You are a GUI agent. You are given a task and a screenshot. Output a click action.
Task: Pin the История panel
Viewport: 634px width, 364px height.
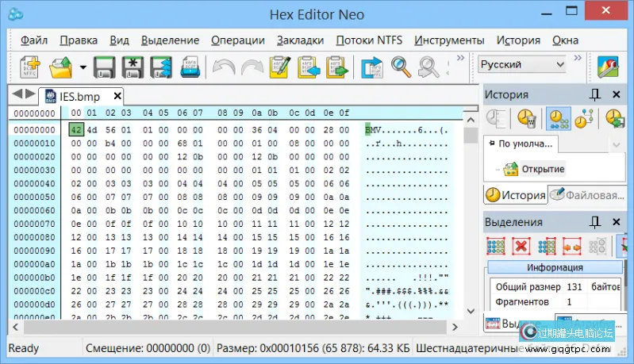(x=595, y=94)
